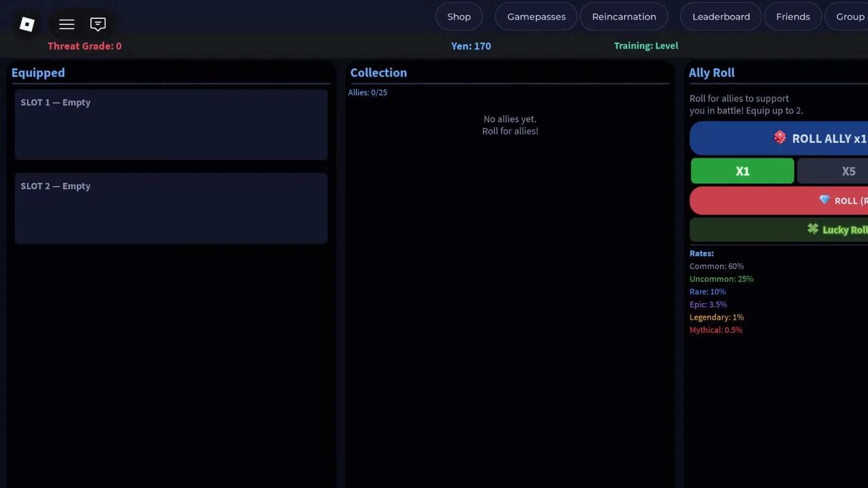Select the empty SLOT 1 panel
This screenshot has height=488, width=868.
(x=171, y=124)
